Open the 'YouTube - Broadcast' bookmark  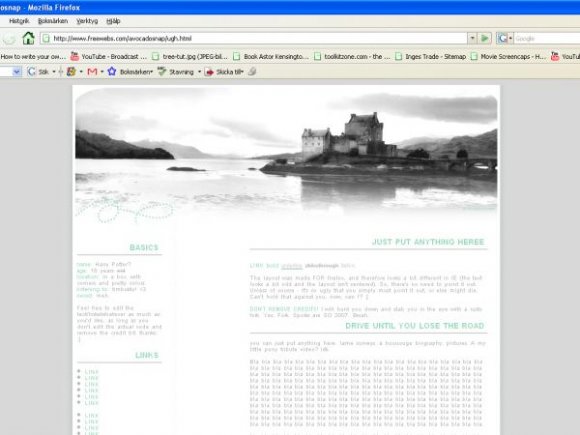(x=109, y=57)
